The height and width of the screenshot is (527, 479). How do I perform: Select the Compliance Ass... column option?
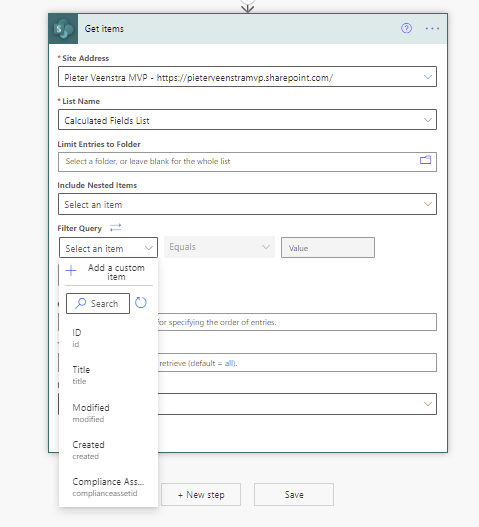click(108, 487)
